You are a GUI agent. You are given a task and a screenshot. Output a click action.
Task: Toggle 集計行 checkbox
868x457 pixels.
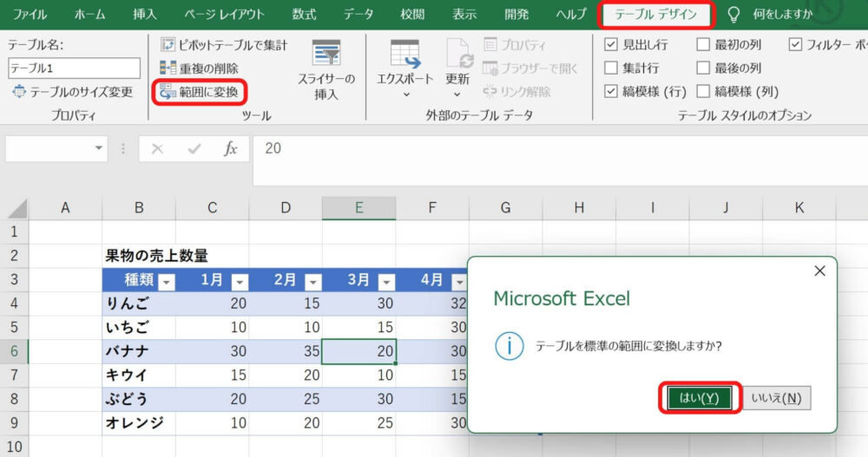click(610, 68)
